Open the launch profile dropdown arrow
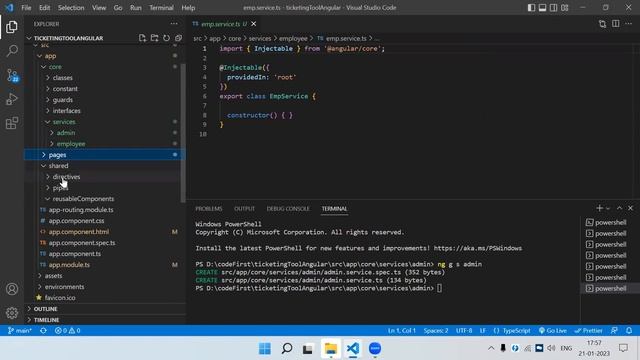640x360 pixels. pos(608,209)
